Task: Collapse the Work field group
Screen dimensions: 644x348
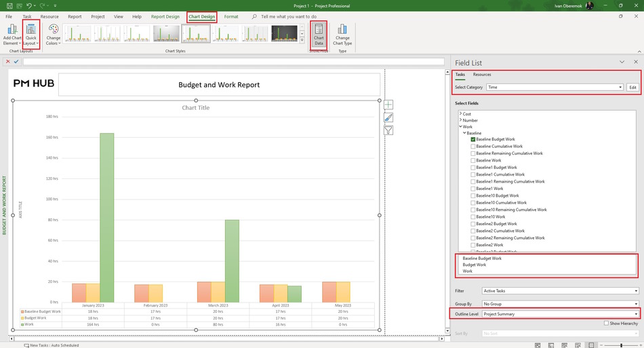Action: tap(460, 127)
